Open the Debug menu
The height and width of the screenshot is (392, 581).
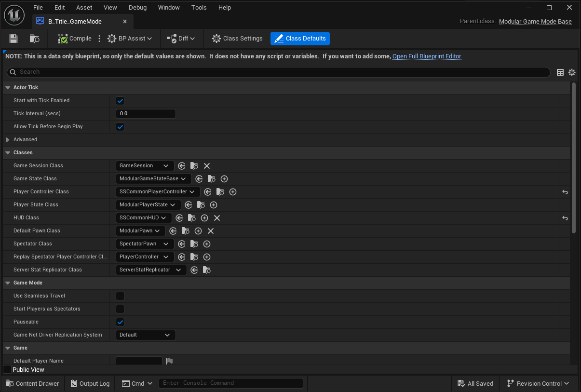tap(137, 7)
